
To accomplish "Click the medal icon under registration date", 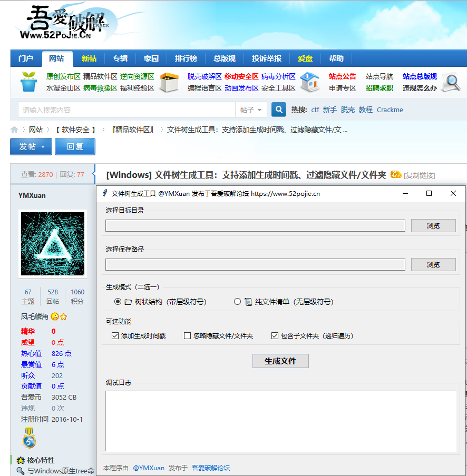I will [29, 438].
